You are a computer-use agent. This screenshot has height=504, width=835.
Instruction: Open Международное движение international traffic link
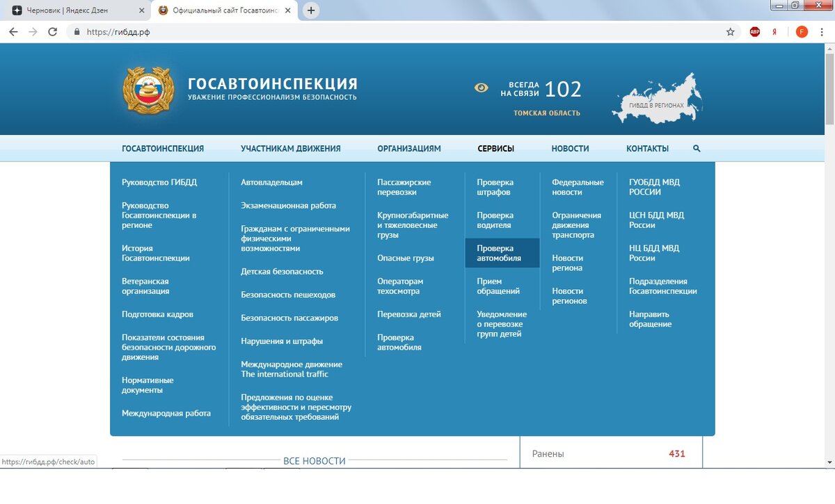pyautogui.click(x=292, y=369)
